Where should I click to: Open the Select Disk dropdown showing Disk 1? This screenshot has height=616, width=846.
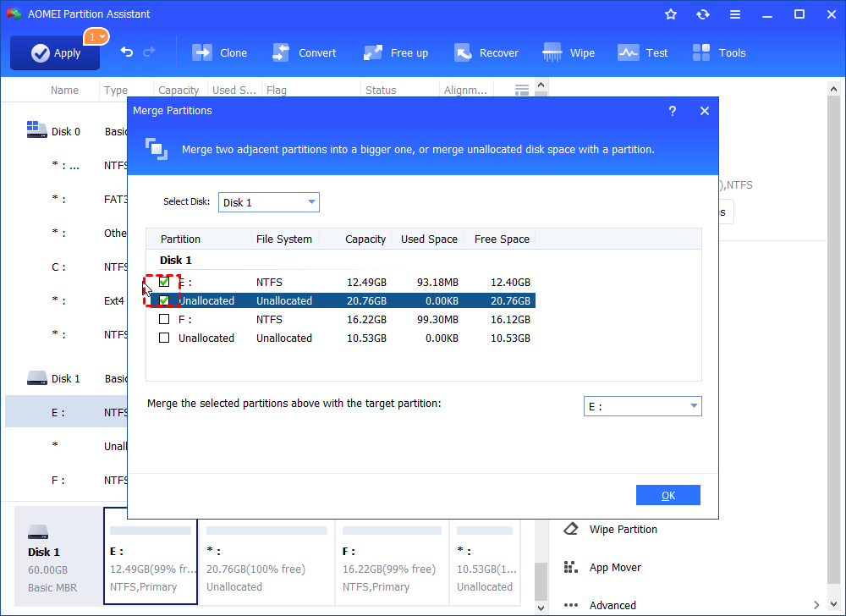coord(269,202)
